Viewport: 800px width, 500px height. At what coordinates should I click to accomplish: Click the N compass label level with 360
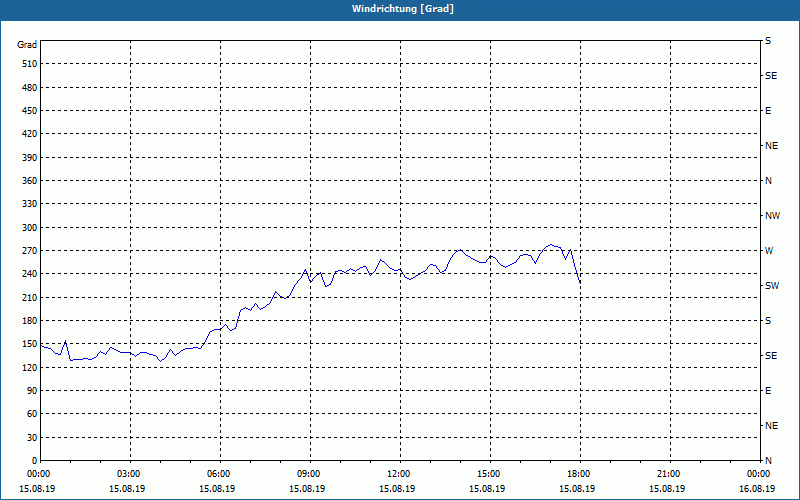[768, 181]
